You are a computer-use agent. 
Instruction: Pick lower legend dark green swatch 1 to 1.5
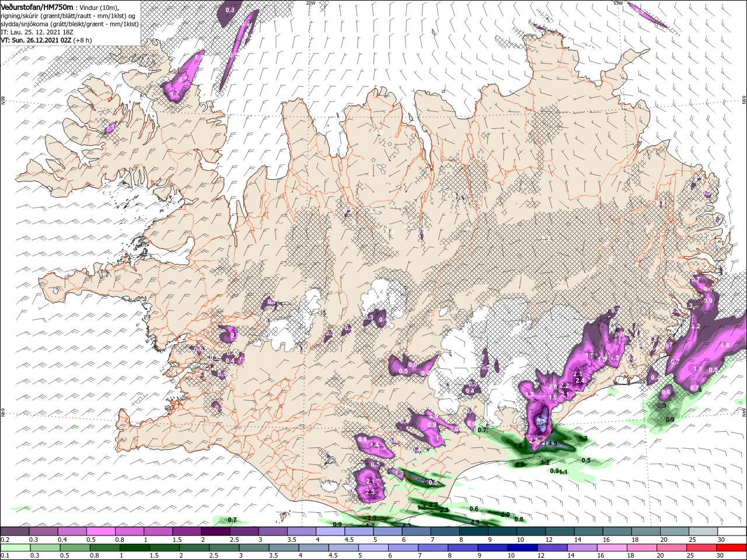[134, 547]
